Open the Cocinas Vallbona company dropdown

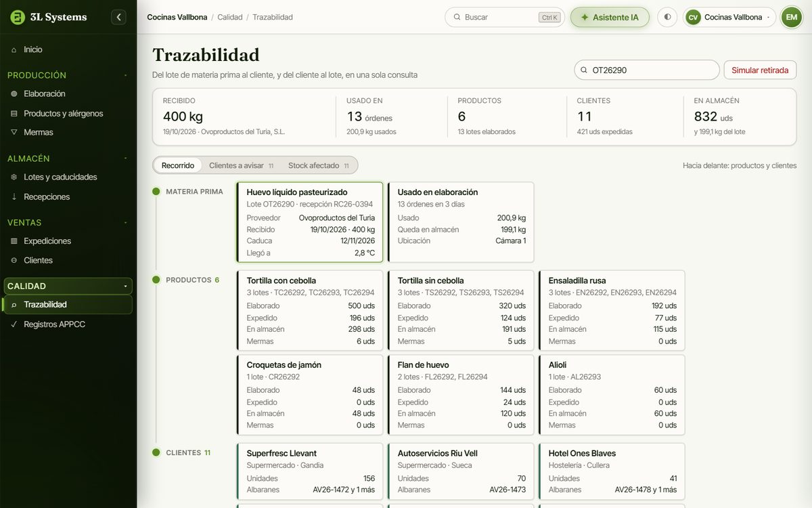(729, 17)
